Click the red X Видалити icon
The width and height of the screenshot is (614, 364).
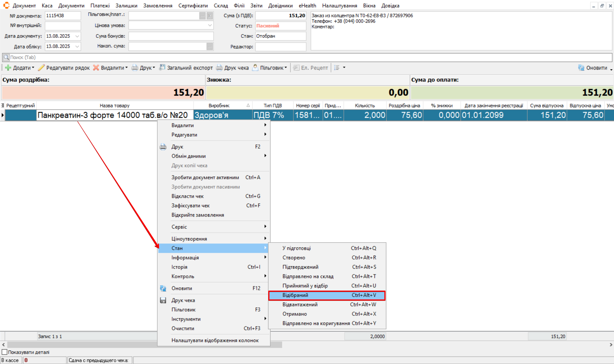pos(96,68)
